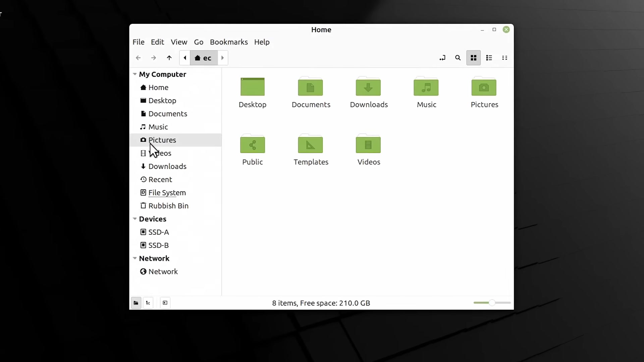
Task: Open the search magnifier tool
Action: pyautogui.click(x=458, y=58)
